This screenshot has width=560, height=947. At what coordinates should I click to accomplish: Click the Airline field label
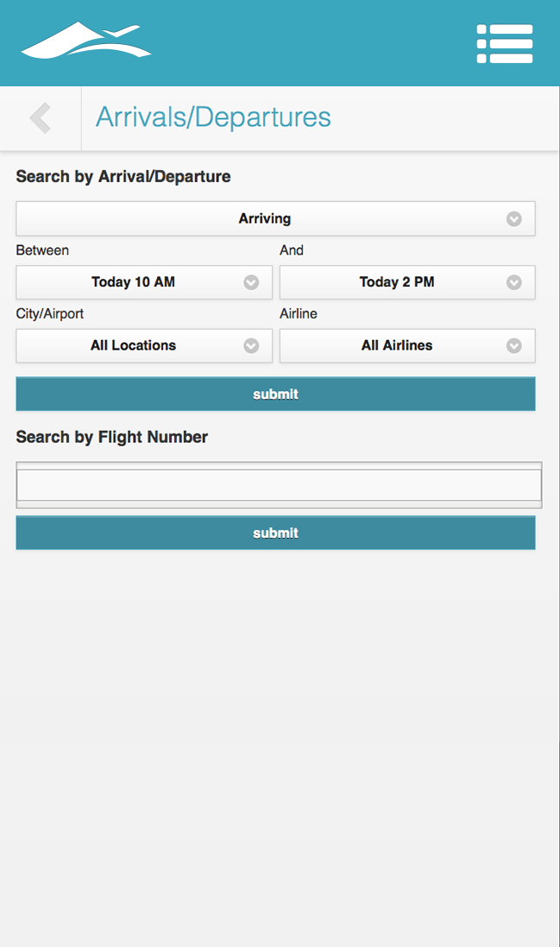coord(299,314)
